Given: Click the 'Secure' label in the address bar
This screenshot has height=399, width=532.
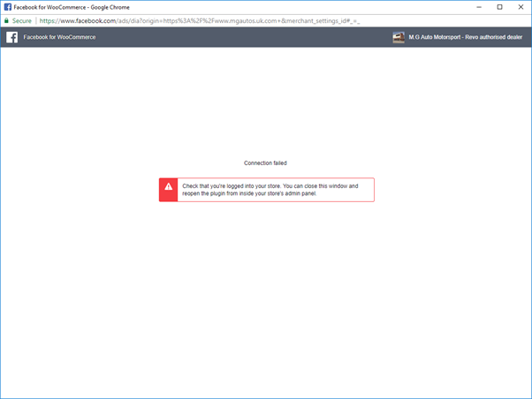Looking at the screenshot, I should point(22,21).
